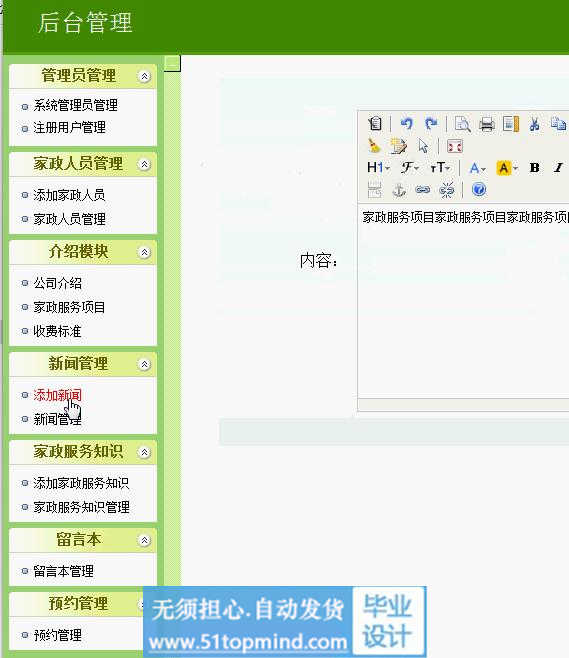Open 系统管理员管理 menu item

tap(76, 105)
